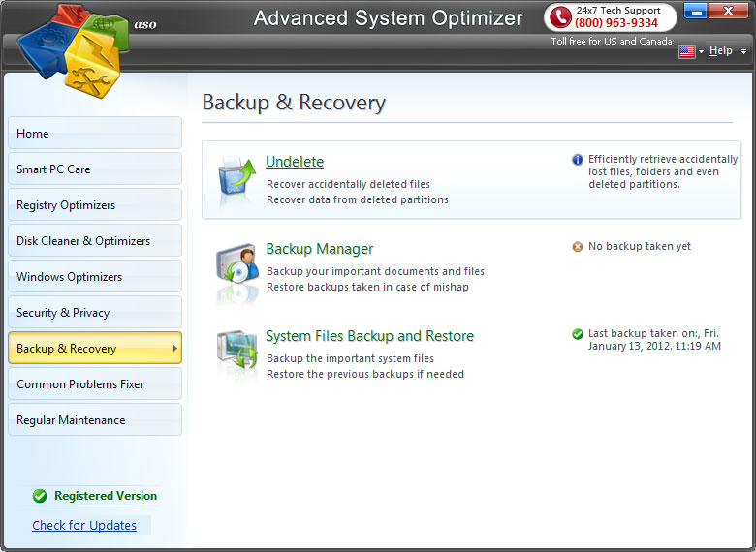Click the 'Efficiently retrieve accidentally lost files' description
Image resolution: width=756 pixels, height=552 pixels.
[663, 172]
